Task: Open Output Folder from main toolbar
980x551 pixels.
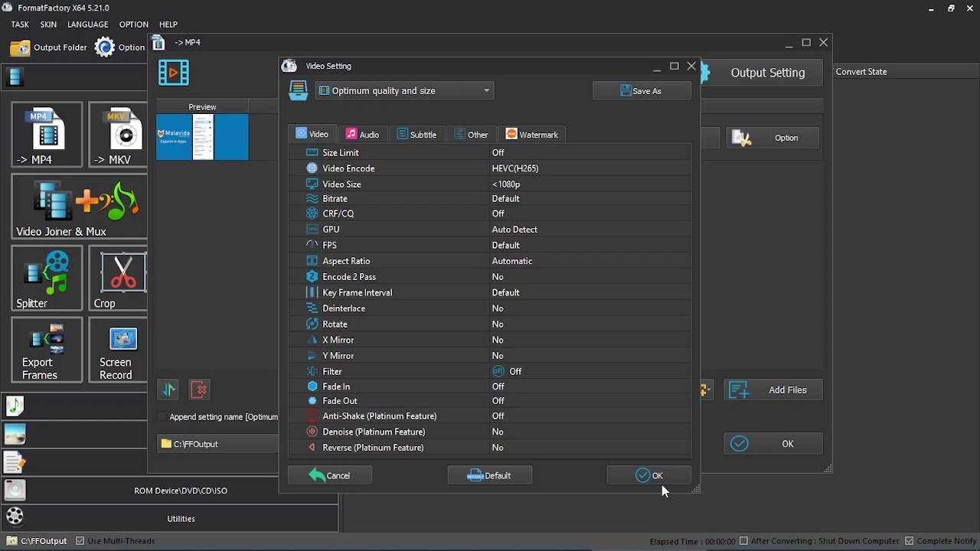Action: coord(50,47)
